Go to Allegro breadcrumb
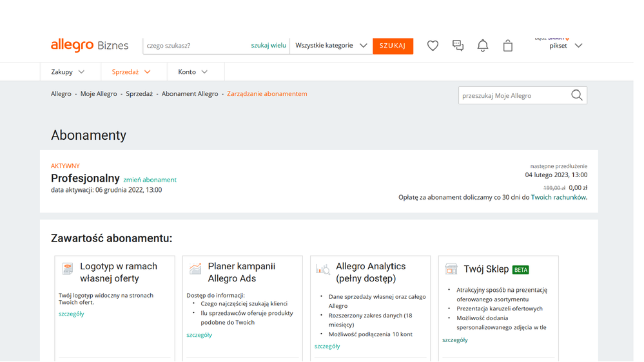Image resolution: width=644 pixels, height=362 pixels. (61, 94)
